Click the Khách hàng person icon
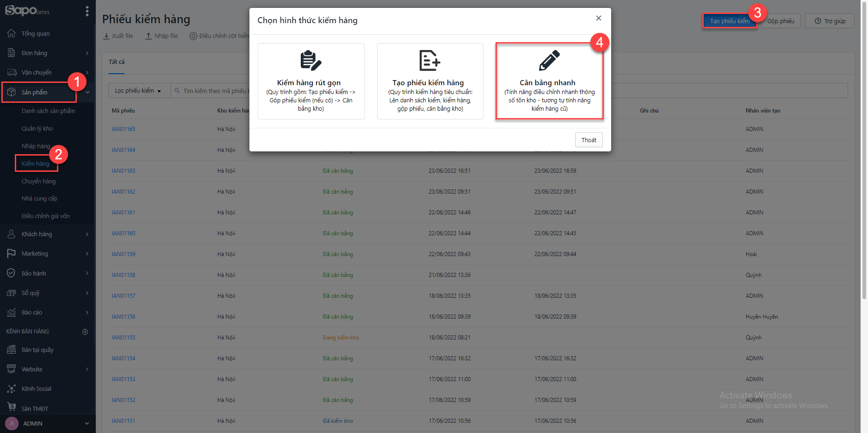This screenshot has width=868, height=433. (x=12, y=234)
